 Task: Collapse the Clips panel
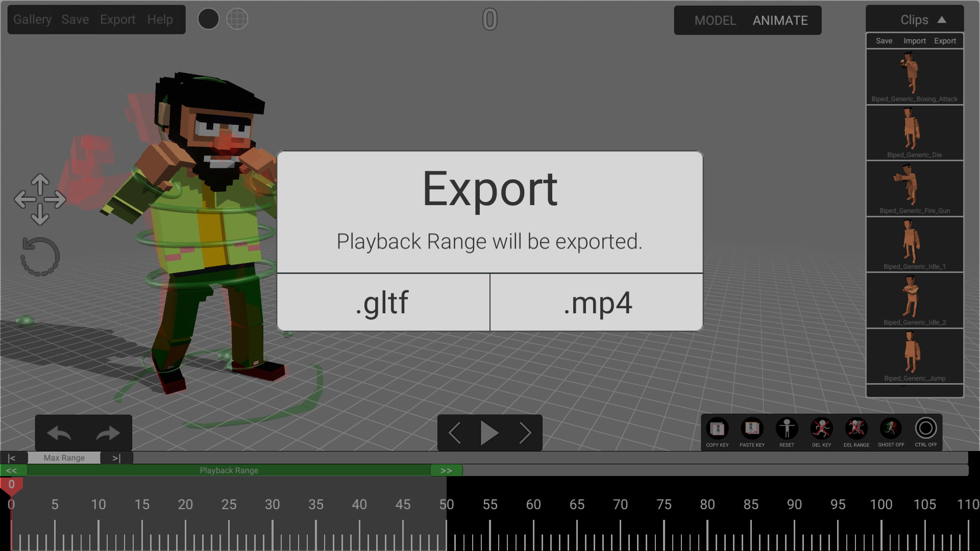point(942,19)
